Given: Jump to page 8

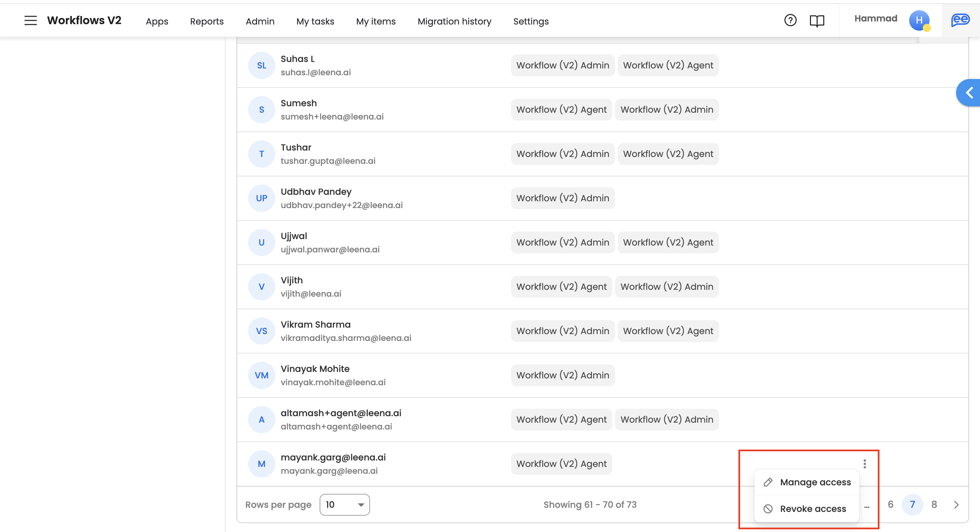Looking at the screenshot, I should point(934,505).
